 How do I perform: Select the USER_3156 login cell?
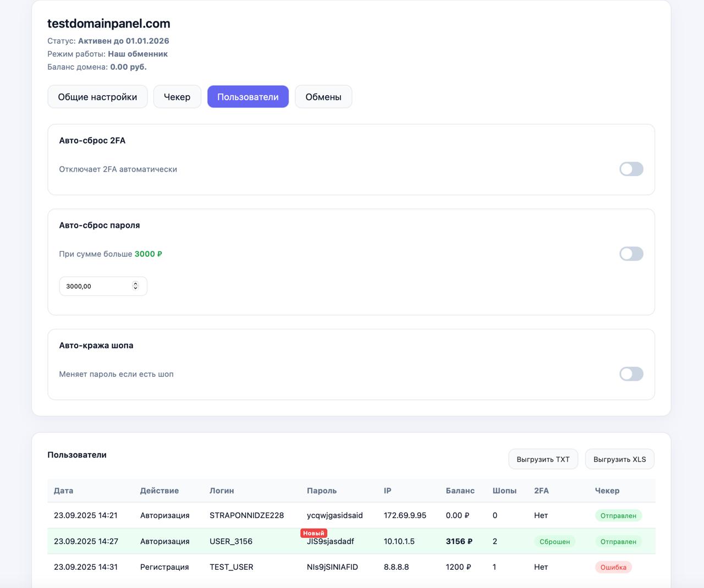pos(231,541)
